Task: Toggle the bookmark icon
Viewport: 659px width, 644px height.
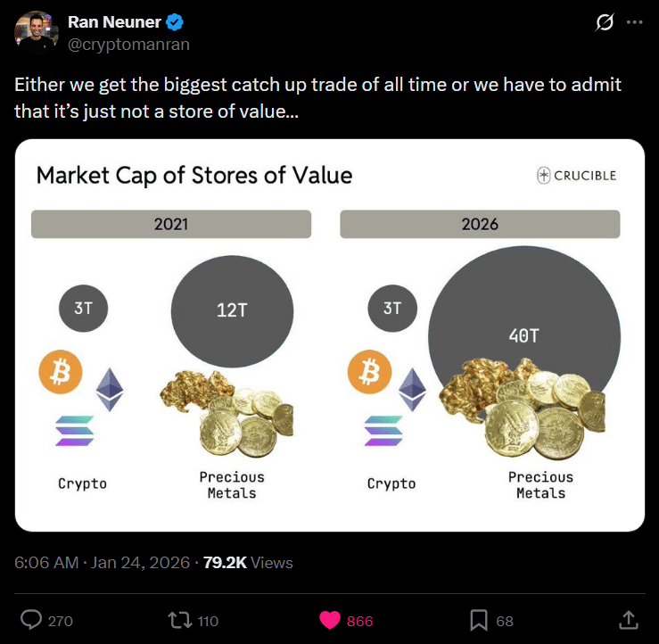Action: (479, 620)
